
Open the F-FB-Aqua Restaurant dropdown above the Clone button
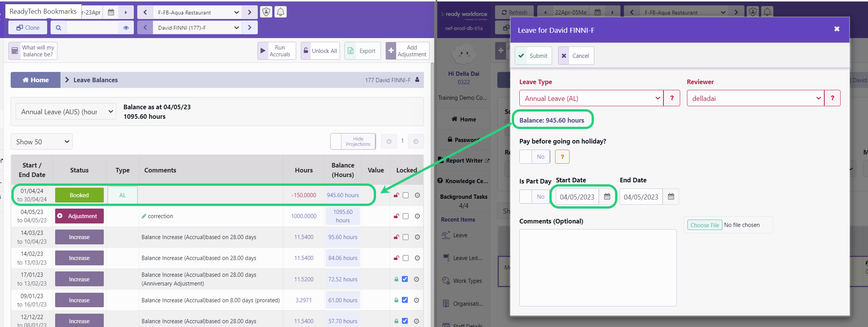(x=197, y=13)
